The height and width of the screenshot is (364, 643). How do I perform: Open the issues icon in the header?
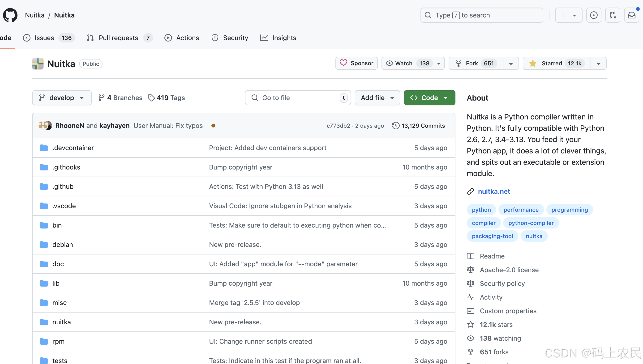[x=594, y=15]
